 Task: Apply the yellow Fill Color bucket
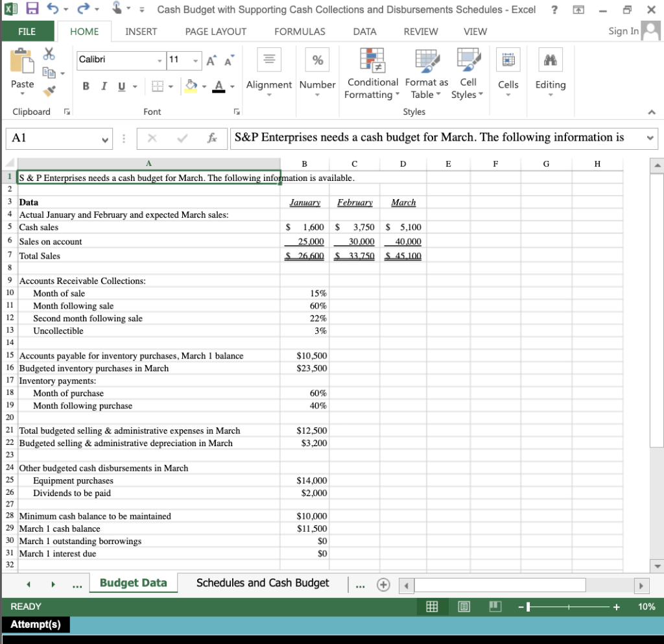coord(191,86)
